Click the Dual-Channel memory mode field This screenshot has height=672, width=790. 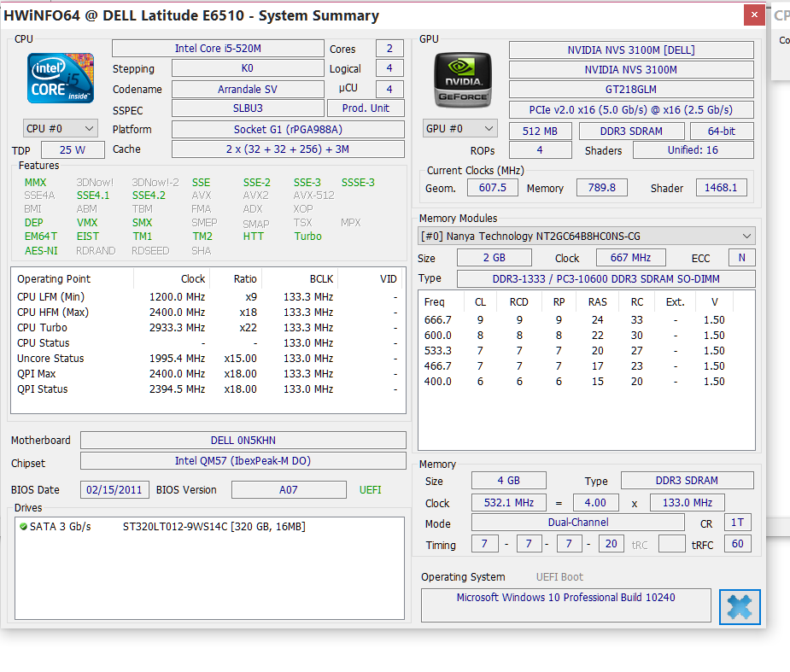click(x=577, y=523)
